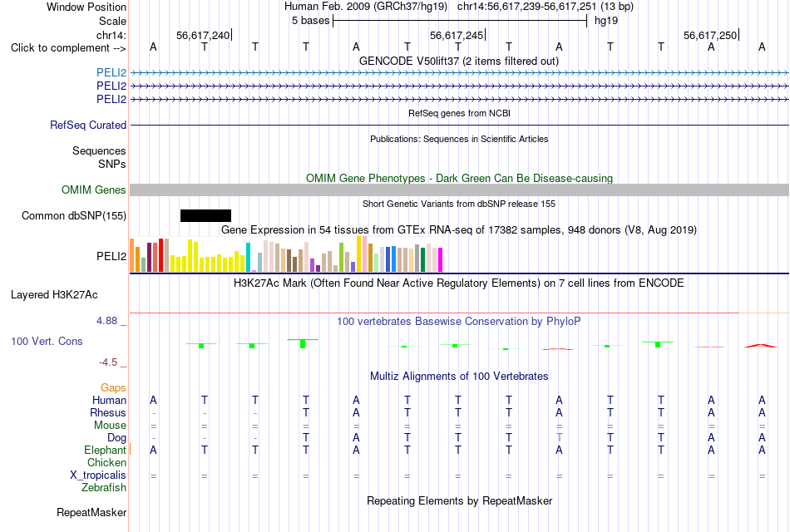Select the Mouse alignment row label

tap(110, 426)
